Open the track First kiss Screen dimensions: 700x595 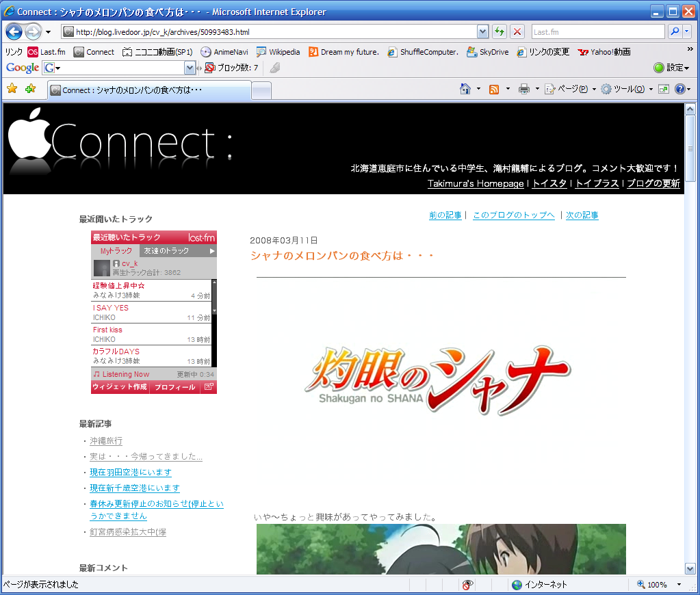click(x=107, y=330)
